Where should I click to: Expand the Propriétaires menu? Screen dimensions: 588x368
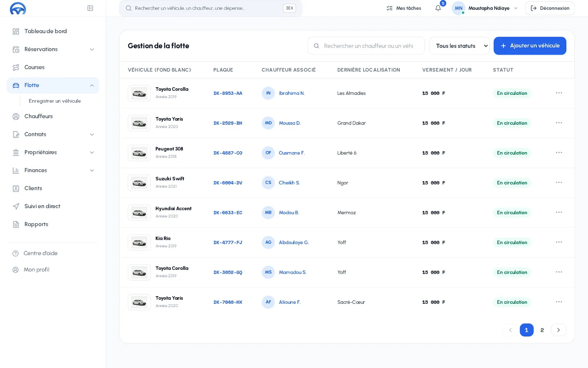click(x=53, y=153)
